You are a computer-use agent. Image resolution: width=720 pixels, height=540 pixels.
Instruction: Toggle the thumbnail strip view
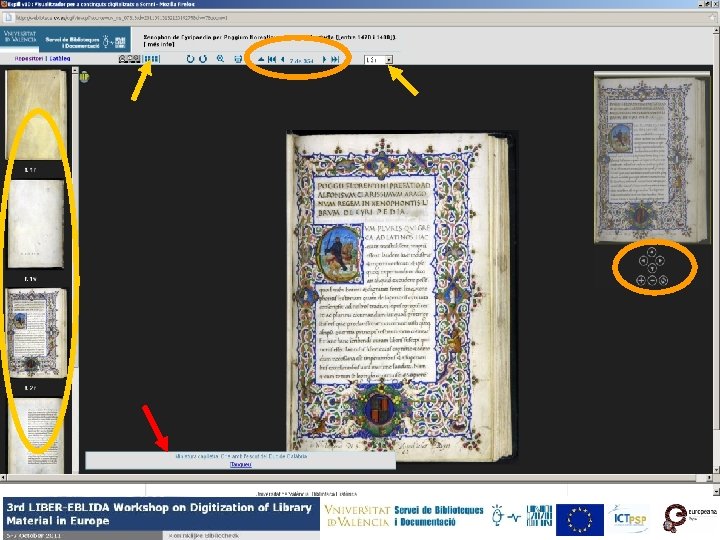(152, 59)
